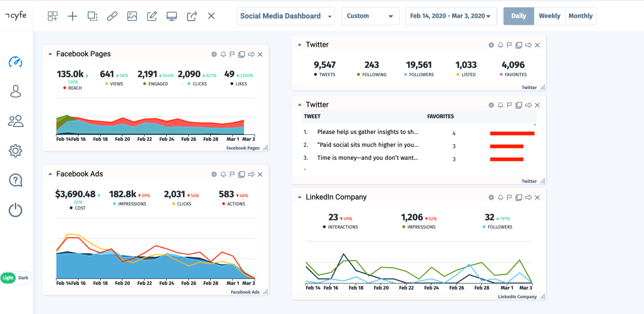The height and width of the screenshot is (314, 644).
Task: Open settings for the Facebook Pages widget
Action: point(214,54)
